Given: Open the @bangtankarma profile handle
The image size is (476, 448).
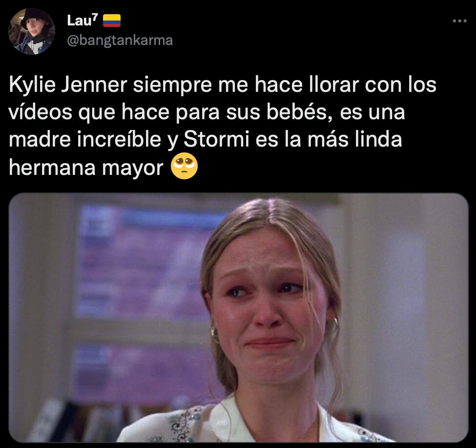Looking at the screenshot, I should (120, 41).
